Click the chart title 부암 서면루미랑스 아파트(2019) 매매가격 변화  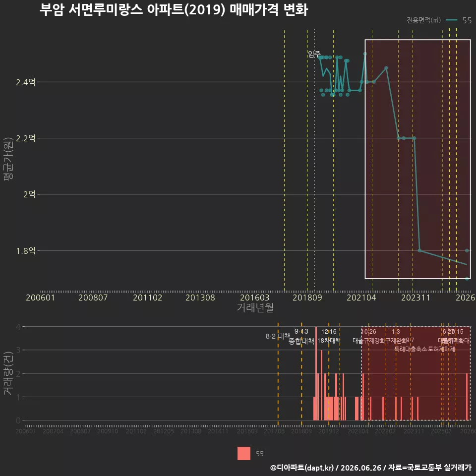(174, 10)
